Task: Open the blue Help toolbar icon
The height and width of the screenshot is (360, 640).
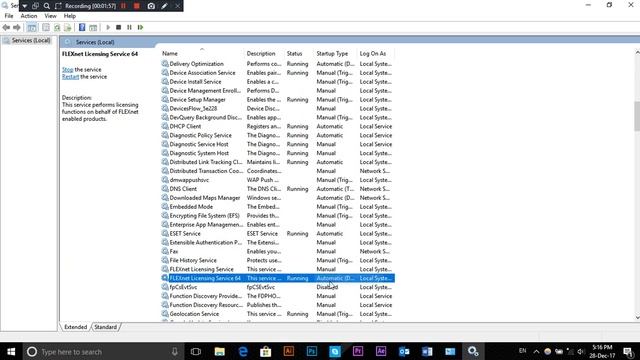Action: [82, 27]
